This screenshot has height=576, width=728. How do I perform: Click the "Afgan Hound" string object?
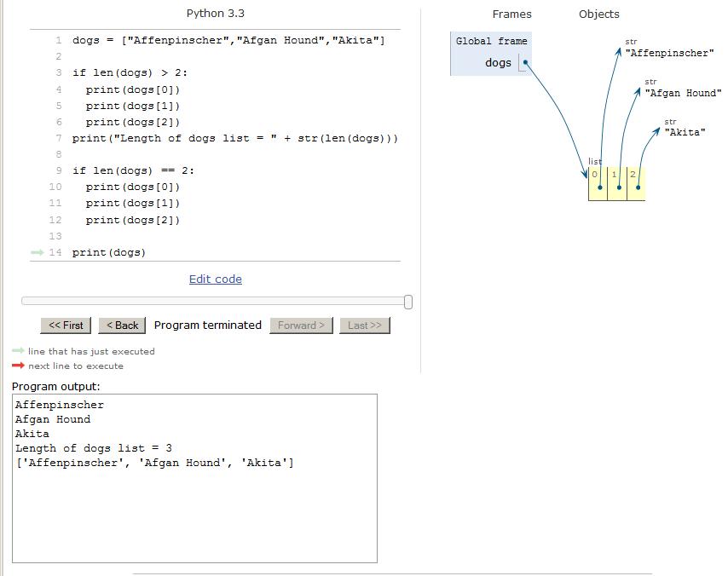coord(683,93)
